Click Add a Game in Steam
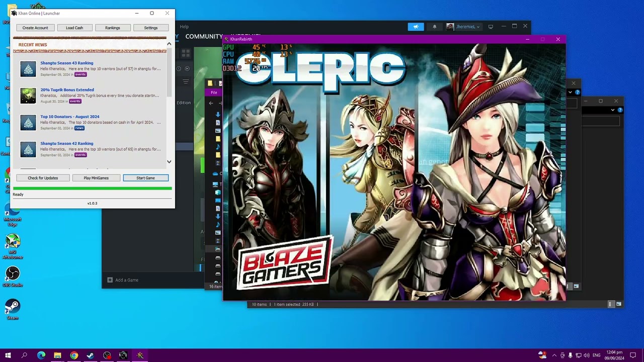644x362 pixels. click(123, 280)
